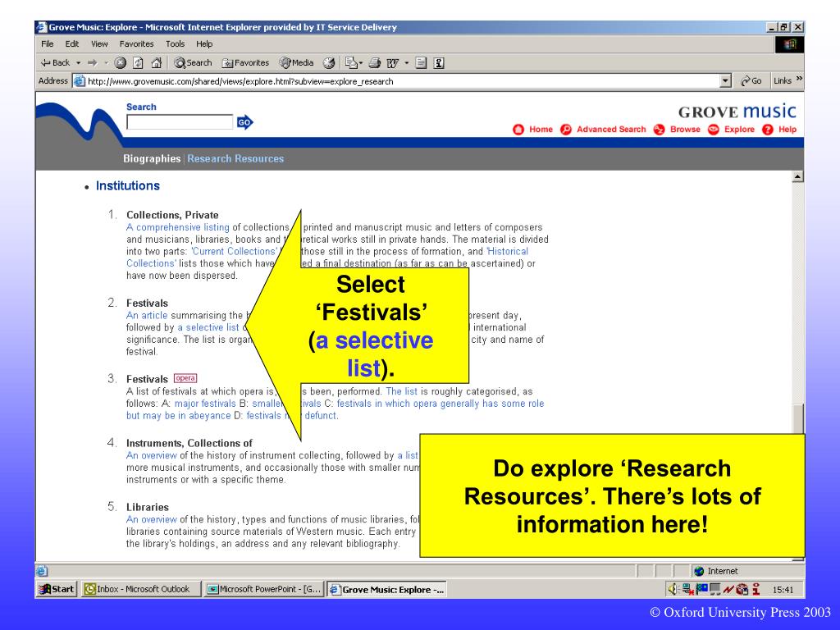Image resolution: width=840 pixels, height=630 pixels.
Task: Click the Windows Start button
Action: click(57, 589)
